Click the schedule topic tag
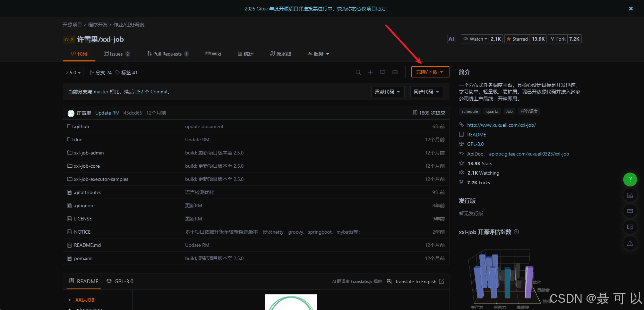Screen dimensions: 644x310 coord(470,111)
